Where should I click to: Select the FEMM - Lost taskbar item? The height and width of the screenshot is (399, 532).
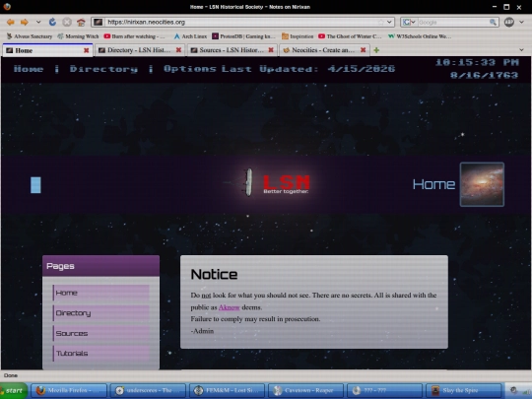pyautogui.click(x=227, y=390)
